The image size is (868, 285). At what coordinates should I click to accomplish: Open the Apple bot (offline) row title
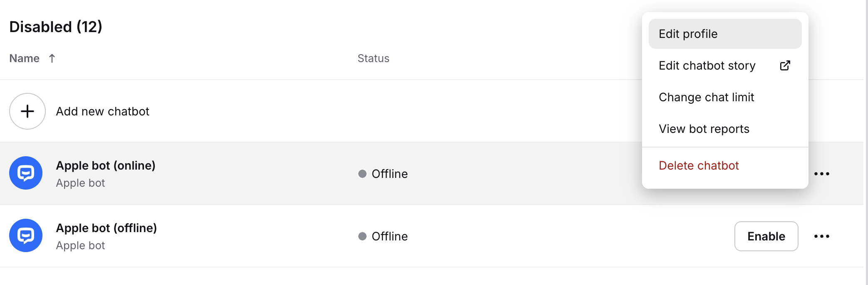[107, 228]
